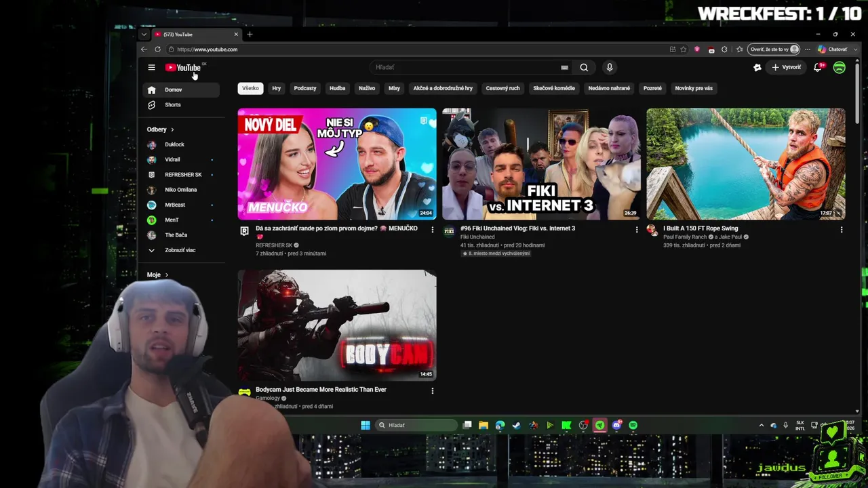The image size is (868, 488).
Task: Select the Pozreté filter chip
Action: click(652, 88)
